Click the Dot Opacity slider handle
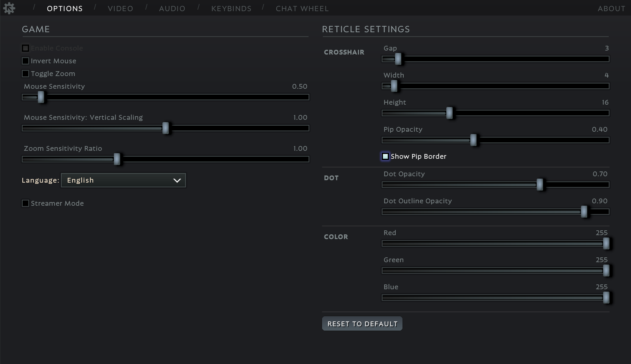 pyautogui.click(x=540, y=185)
